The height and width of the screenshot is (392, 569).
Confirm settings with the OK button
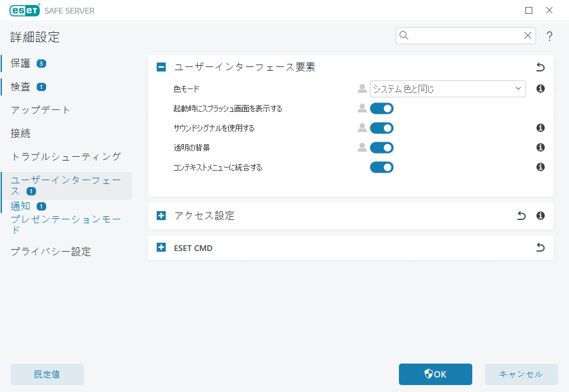pos(435,374)
